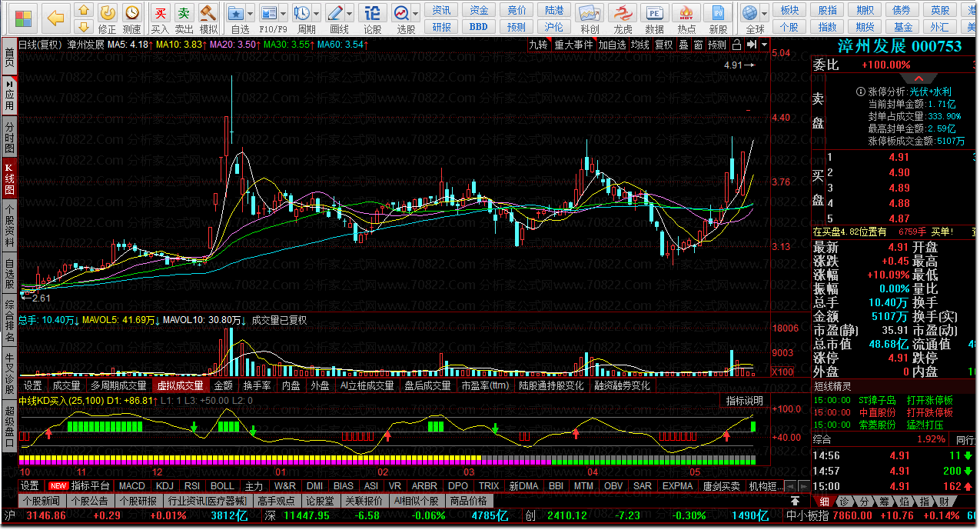Toggle the 九转 indicator
The height and width of the screenshot is (530, 980).
tap(539, 45)
